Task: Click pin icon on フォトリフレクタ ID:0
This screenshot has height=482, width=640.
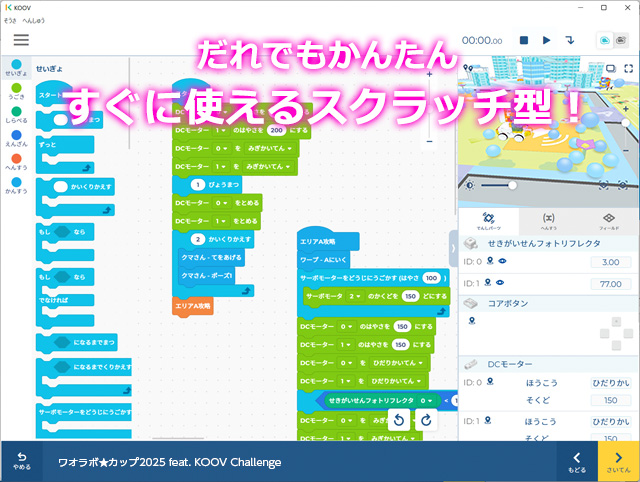Action: (490, 261)
